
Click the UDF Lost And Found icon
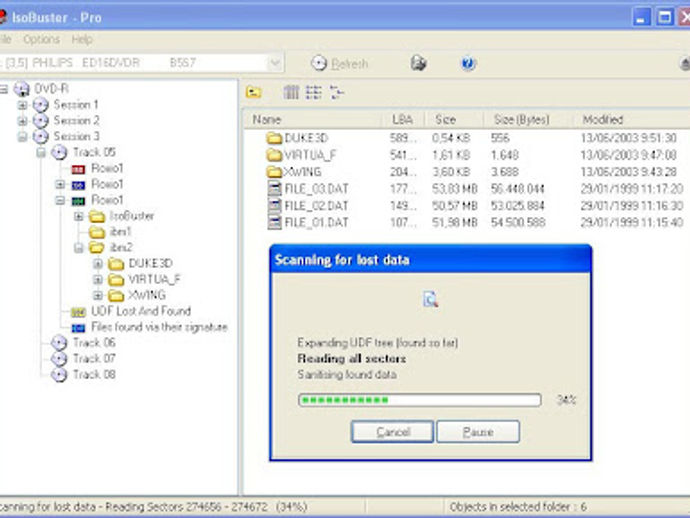[x=78, y=312]
